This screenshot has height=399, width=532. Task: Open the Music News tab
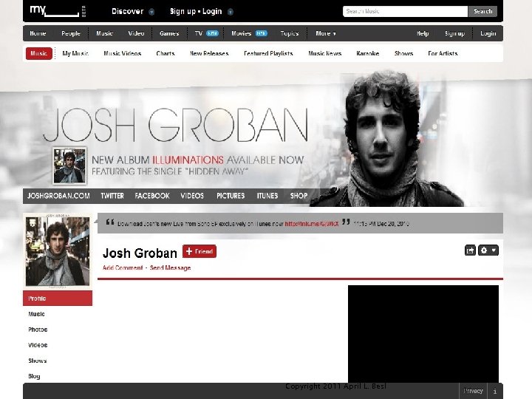(324, 53)
